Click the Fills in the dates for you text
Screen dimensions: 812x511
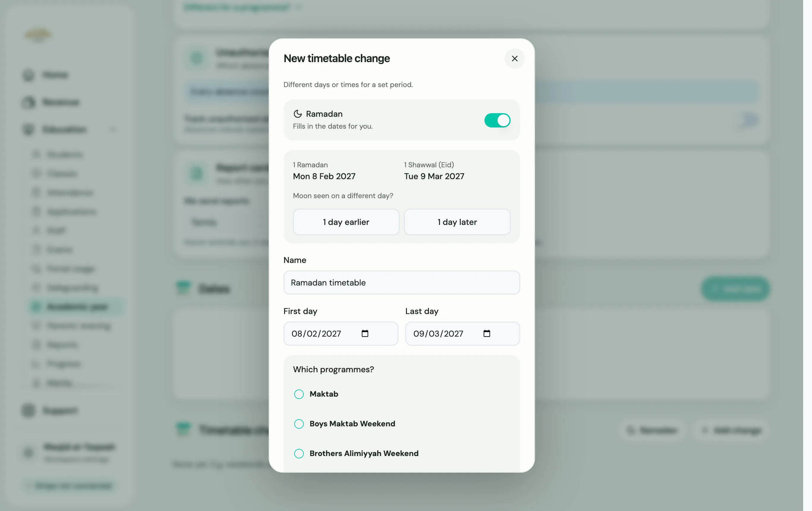point(333,126)
